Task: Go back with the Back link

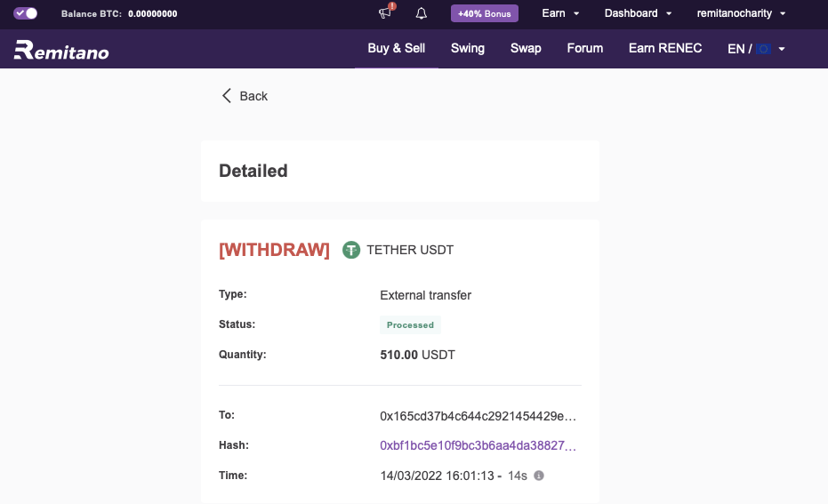Action: pyautogui.click(x=245, y=96)
